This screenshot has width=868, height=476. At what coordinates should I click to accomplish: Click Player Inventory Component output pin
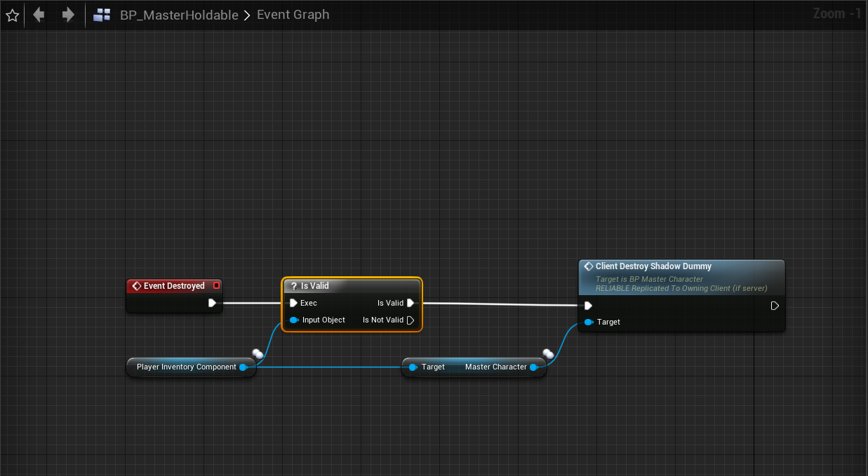[x=243, y=367]
